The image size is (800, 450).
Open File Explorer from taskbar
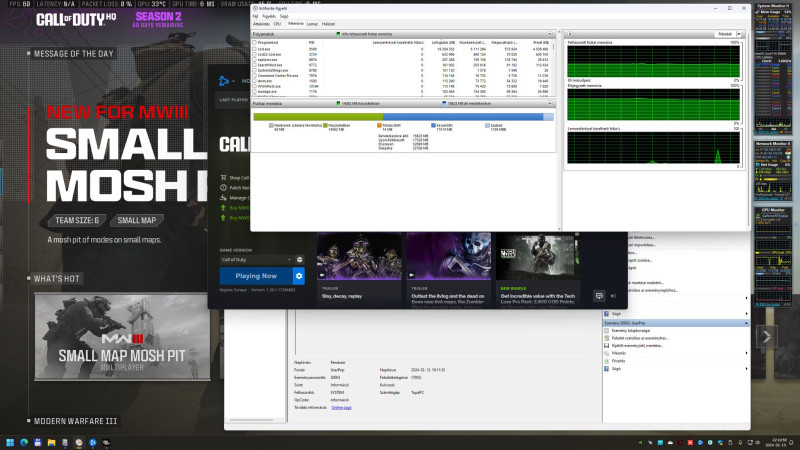[51, 443]
